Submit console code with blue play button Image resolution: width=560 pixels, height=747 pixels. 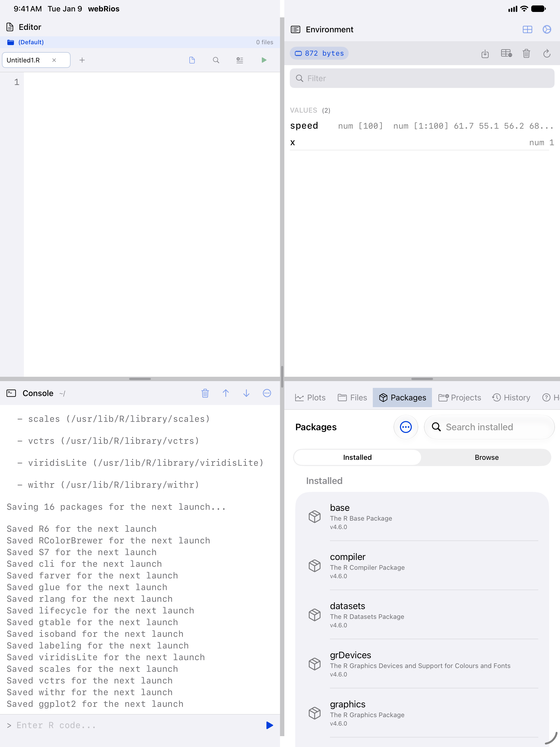[269, 725]
